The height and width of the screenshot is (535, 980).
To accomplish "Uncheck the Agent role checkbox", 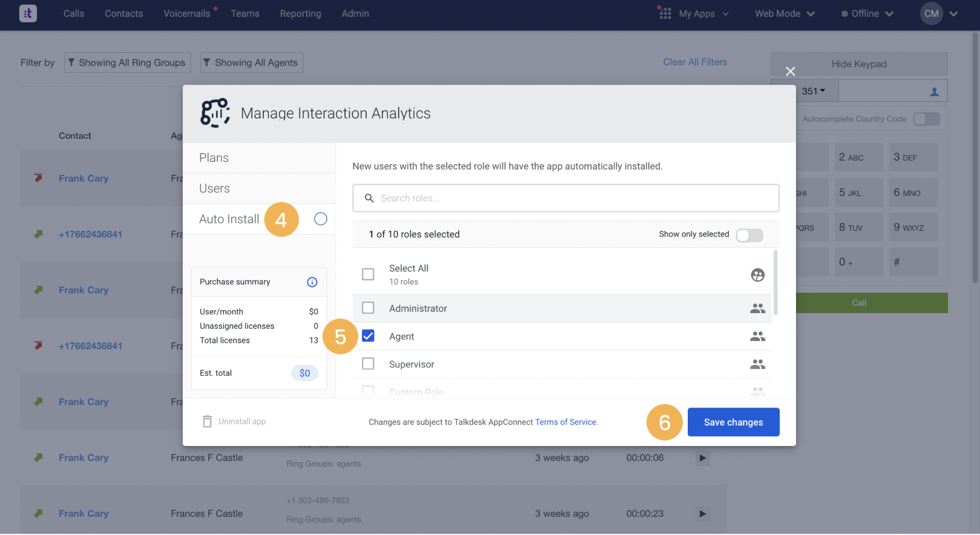I will [x=368, y=336].
